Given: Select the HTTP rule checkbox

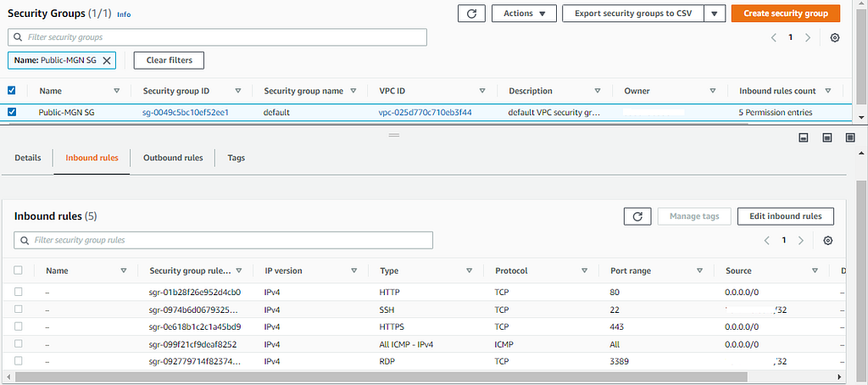Looking at the screenshot, I should (x=19, y=292).
